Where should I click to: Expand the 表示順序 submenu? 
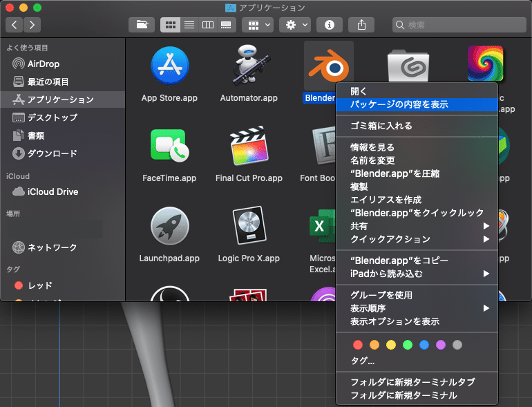[417, 308]
